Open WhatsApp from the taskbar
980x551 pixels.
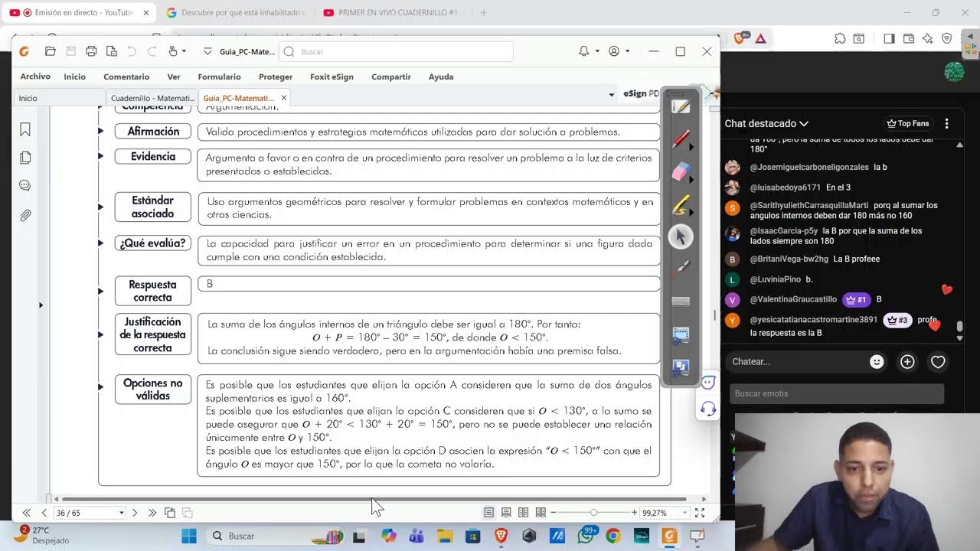point(586,536)
